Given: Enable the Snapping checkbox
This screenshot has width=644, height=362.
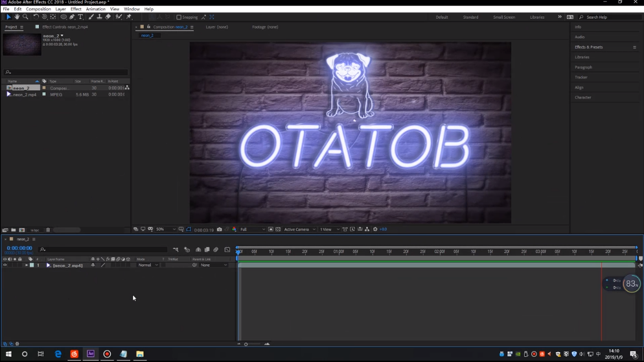Looking at the screenshot, I should click(x=179, y=18).
